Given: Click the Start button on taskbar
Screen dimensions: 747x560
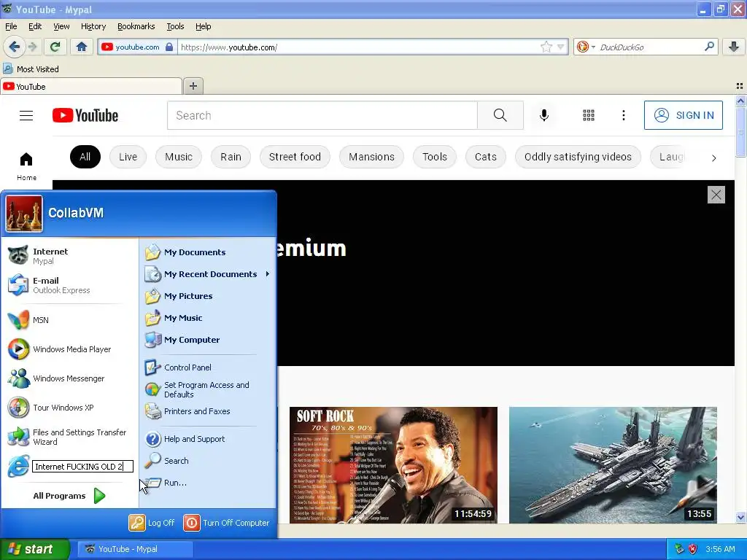Looking at the screenshot, I should coord(35,549).
